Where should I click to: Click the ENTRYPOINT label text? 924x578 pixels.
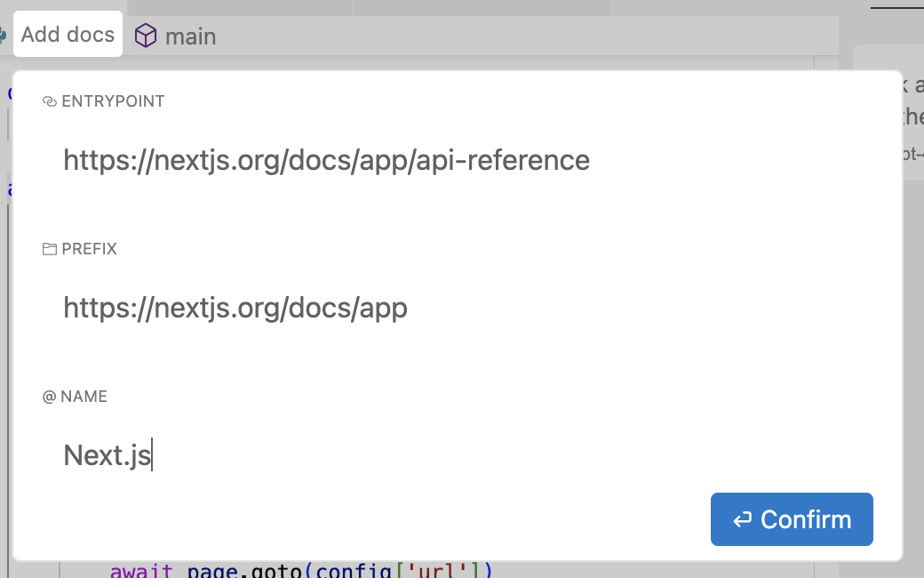click(x=113, y=101)
